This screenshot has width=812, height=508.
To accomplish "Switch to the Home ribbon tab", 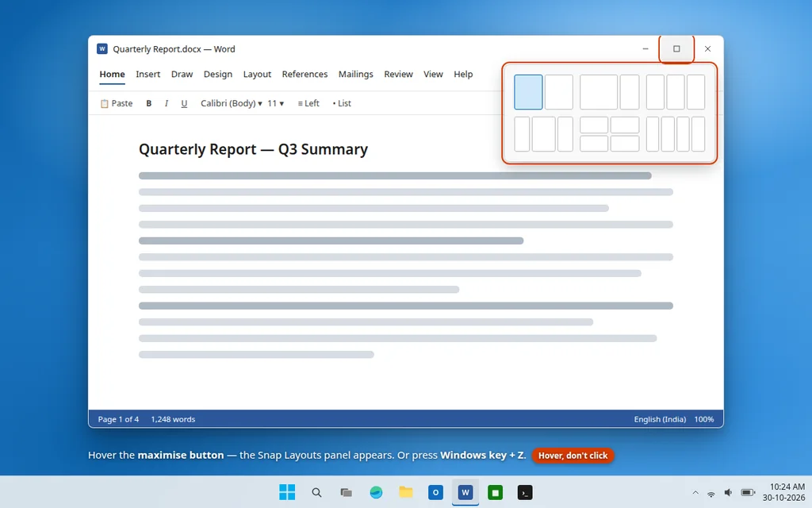I will 112,74.
